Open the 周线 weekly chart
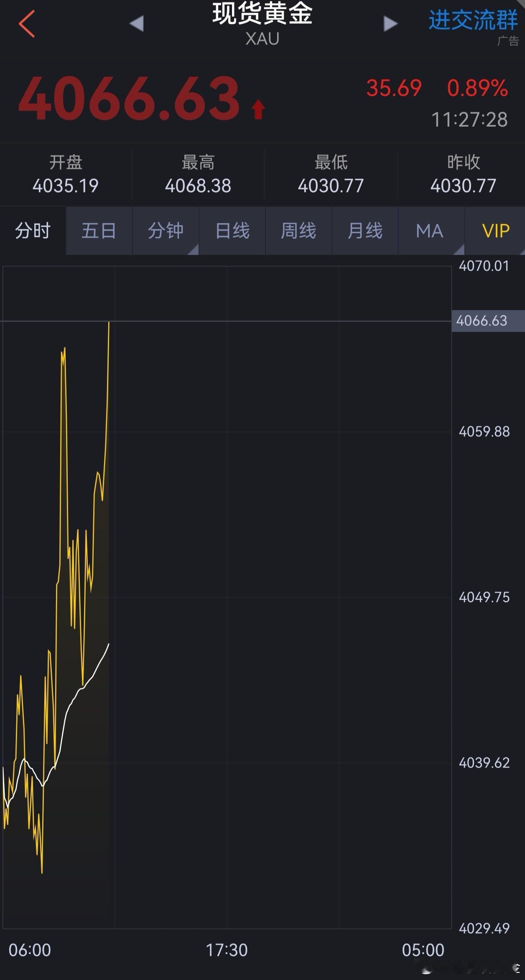 pyautogui.click(x=298, y=231)
